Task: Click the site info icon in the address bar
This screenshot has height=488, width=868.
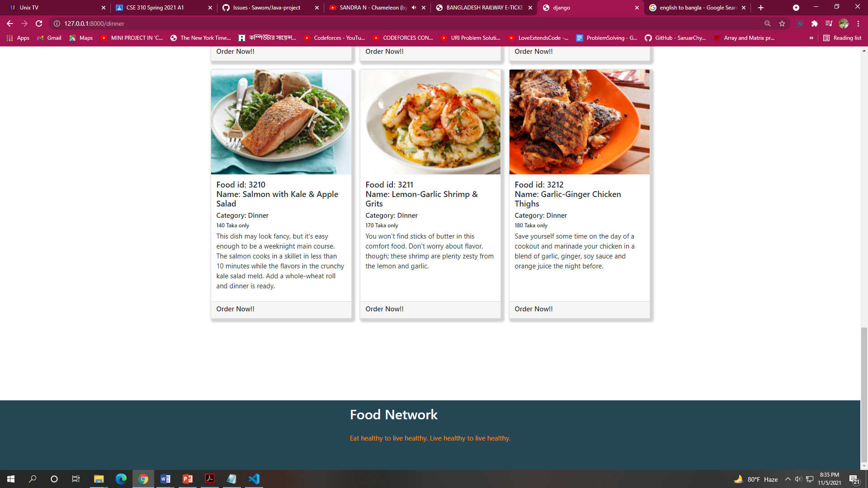Action: [x=57, y=23]
